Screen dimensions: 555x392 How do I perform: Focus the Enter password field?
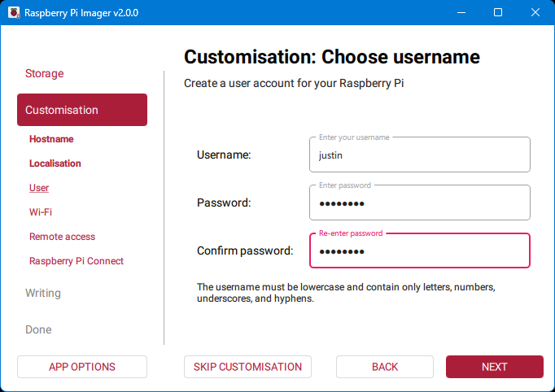tap(419, 203)
